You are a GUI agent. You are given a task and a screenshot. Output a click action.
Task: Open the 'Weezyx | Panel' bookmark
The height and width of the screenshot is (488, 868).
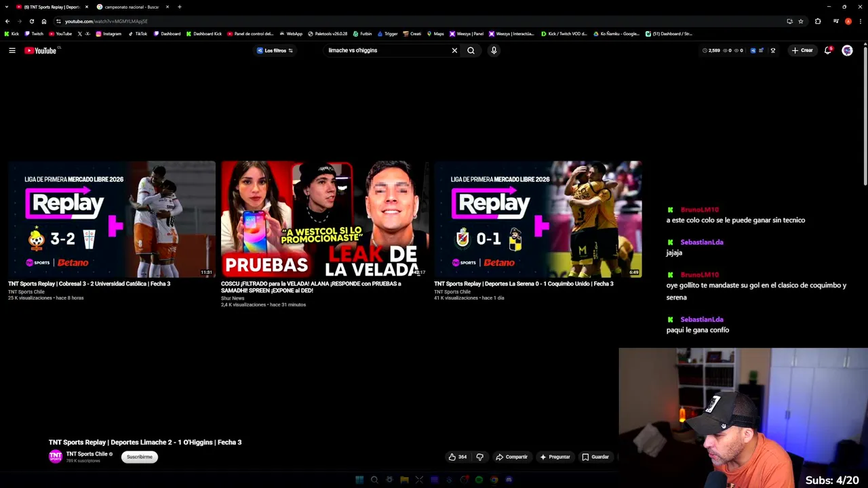coord(466,33)
